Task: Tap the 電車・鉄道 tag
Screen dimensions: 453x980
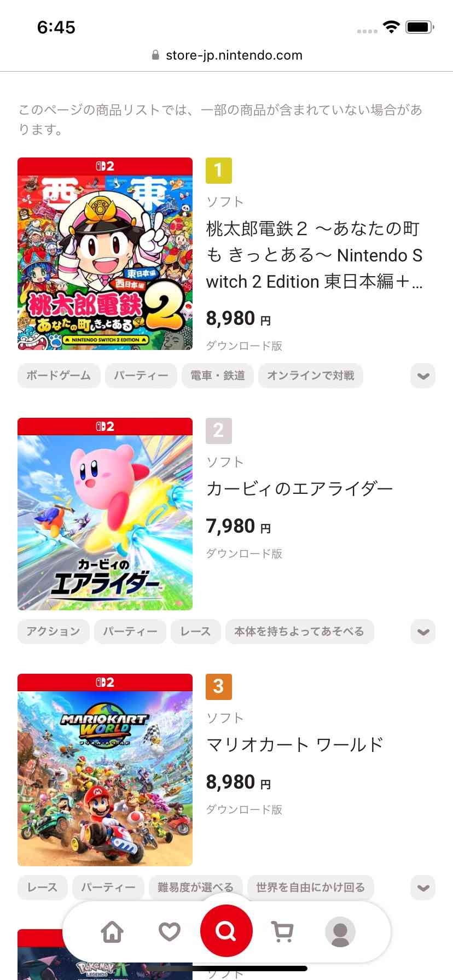Action: (217, 376)
